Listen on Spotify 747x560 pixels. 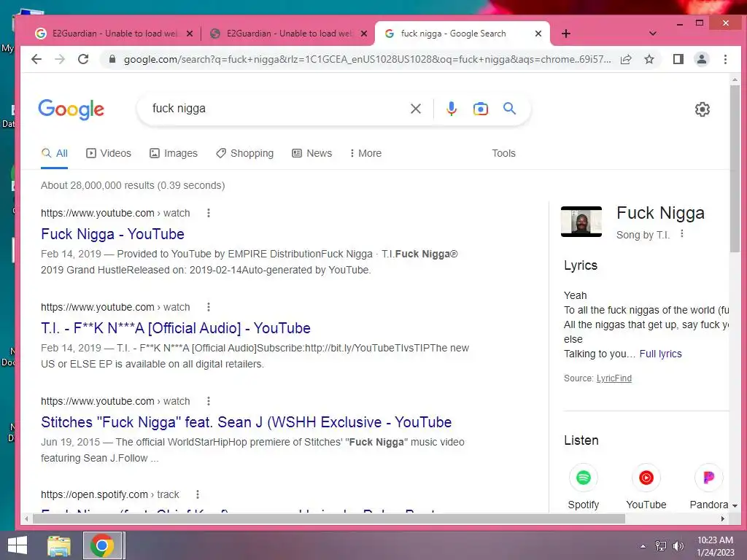click(x=583, y=486)
